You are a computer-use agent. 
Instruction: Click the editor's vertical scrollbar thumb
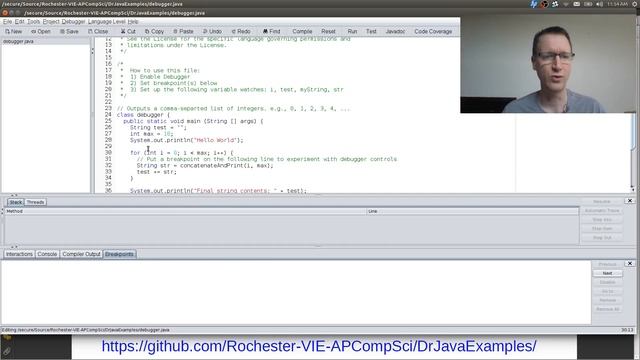633,133
